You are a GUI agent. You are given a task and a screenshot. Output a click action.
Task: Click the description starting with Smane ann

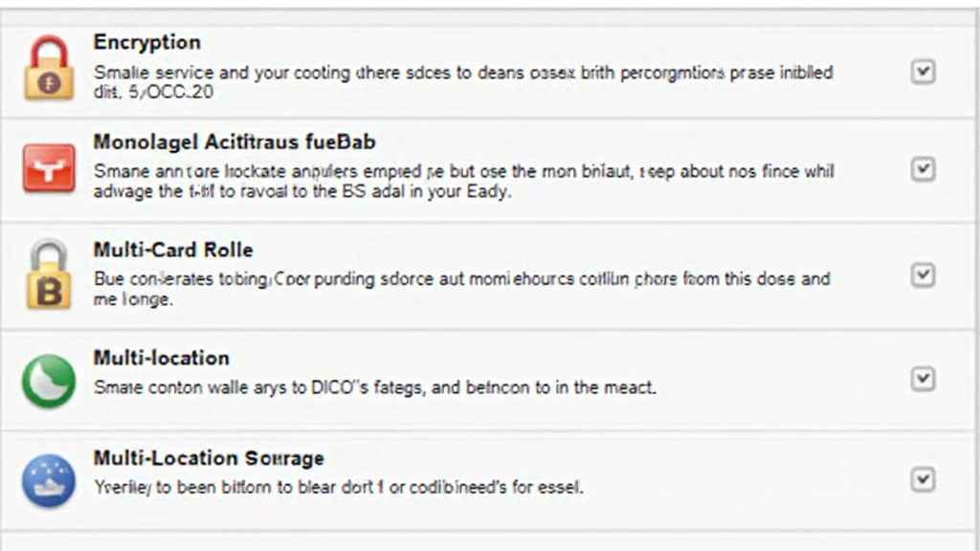(464, 181)
